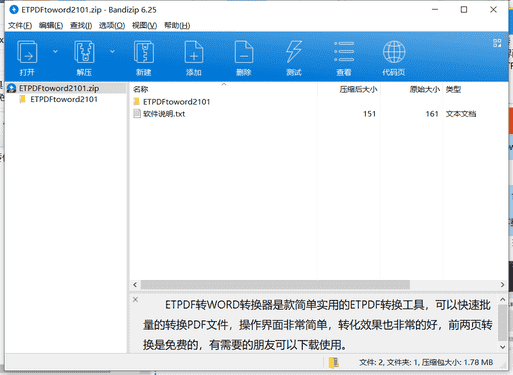Minimize the Bandizip window
The image size is (513, 375).
click(x=435, y=10)
